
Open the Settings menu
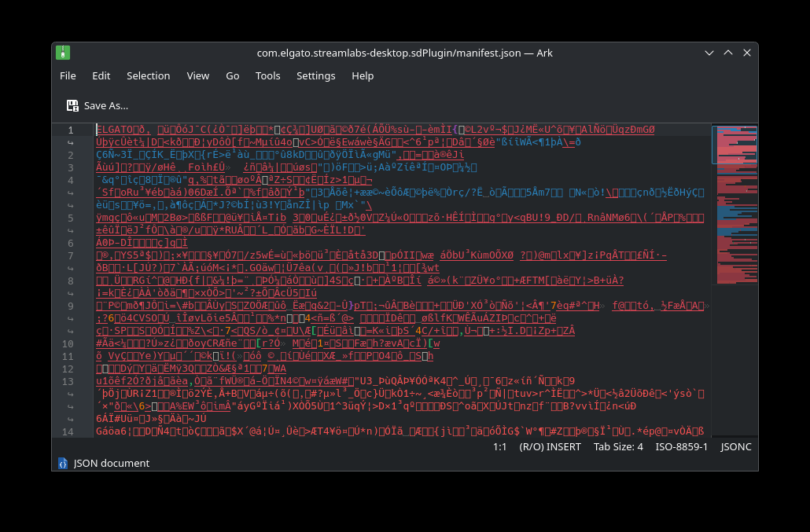click(315, 76)
